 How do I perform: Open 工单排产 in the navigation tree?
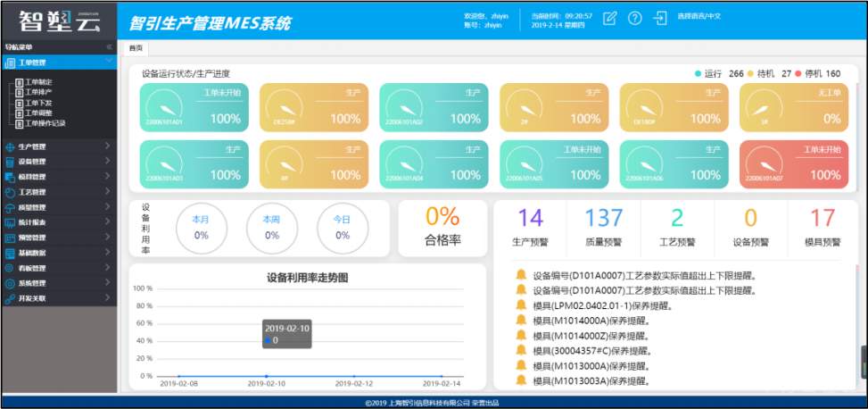click(x=38, y=92)
